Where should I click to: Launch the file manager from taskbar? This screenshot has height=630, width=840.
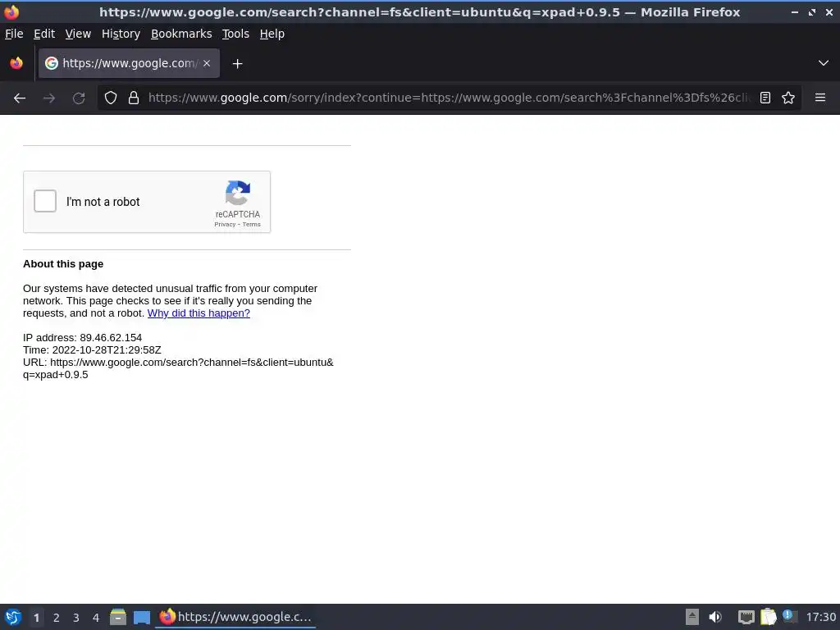point(118,617)
